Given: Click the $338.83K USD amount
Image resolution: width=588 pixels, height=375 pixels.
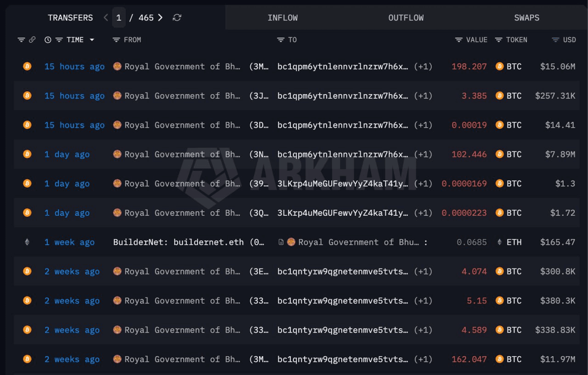Looking at the screenshot, I should click(555, 330).
